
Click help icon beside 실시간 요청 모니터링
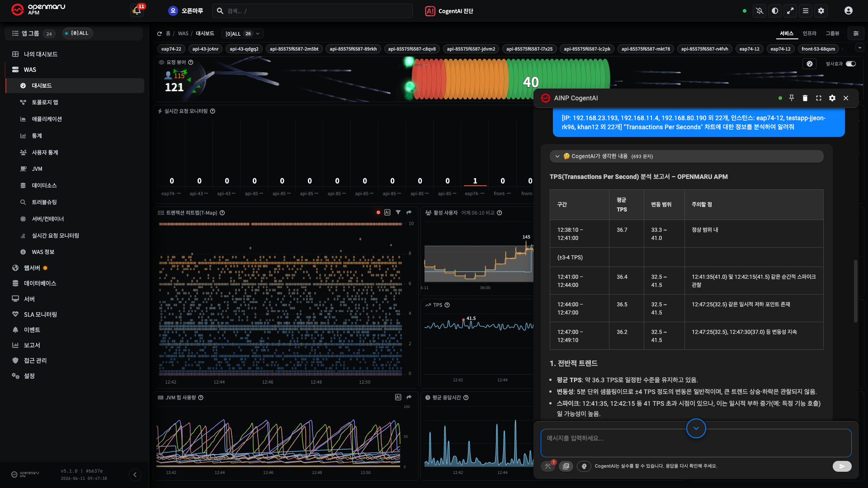click(x=212, y=111)
